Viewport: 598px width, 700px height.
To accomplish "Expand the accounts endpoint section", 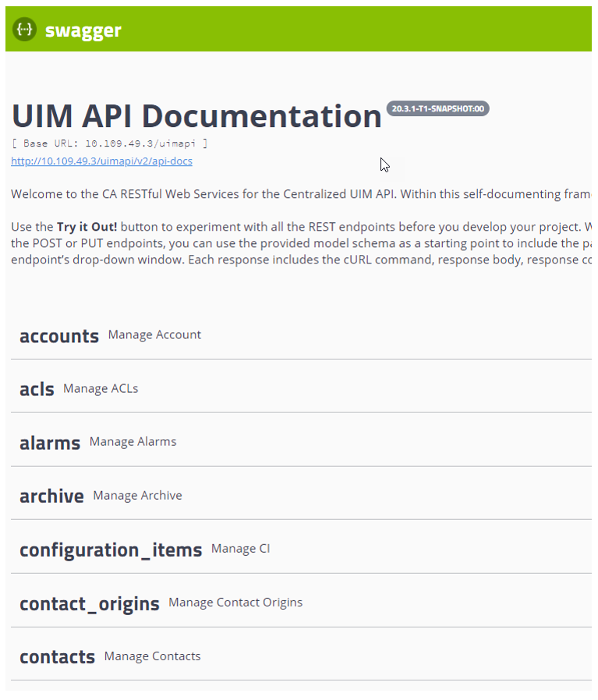I will [59, 336].
